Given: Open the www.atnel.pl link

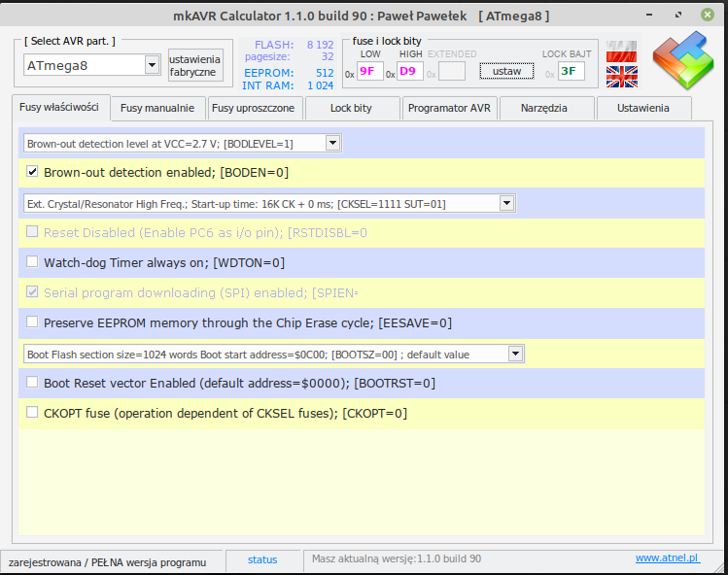Looking at the screenshot, I should point(667,558).
